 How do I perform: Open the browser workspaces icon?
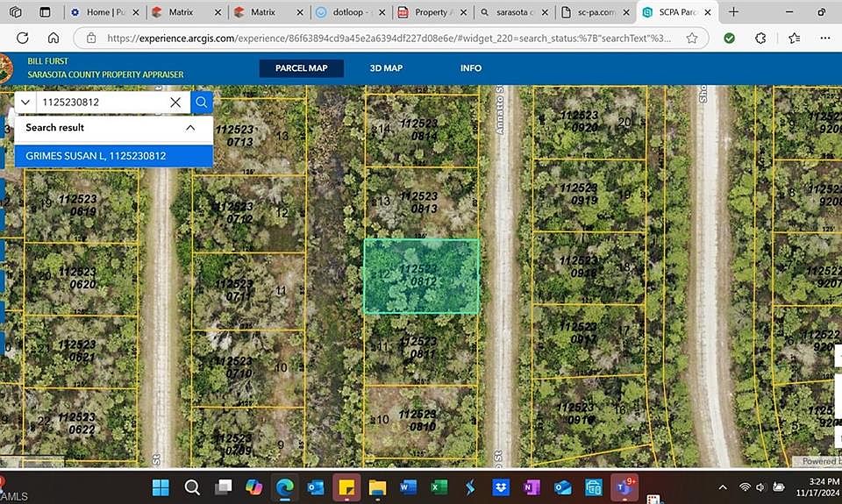pyautogui.click(x=16, y=11)
